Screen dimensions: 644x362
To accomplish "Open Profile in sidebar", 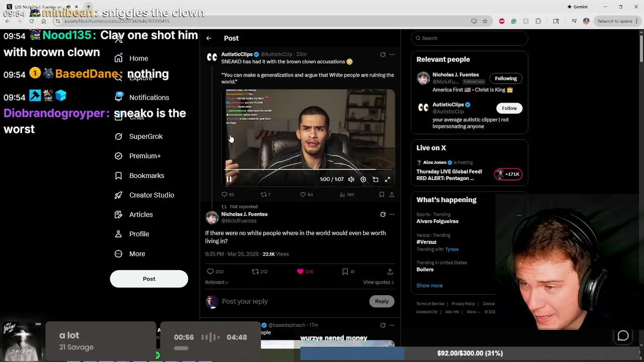I will [132, 234].
